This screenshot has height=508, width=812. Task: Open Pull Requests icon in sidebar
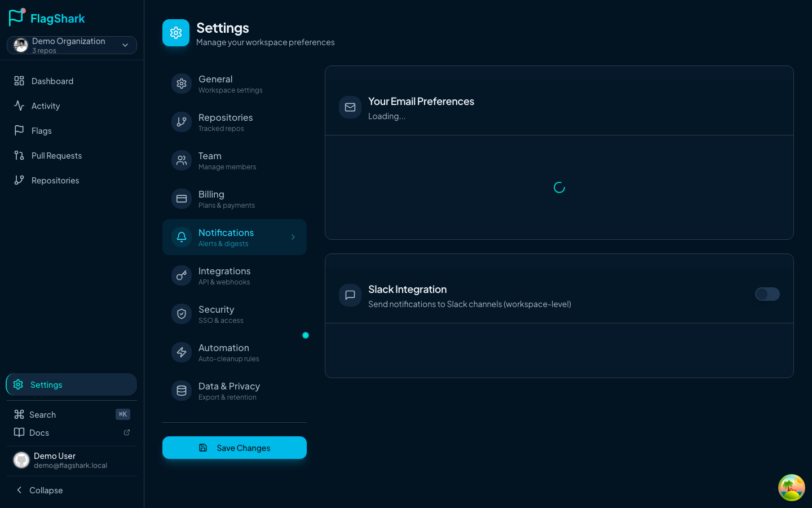[x=19, y=155]
